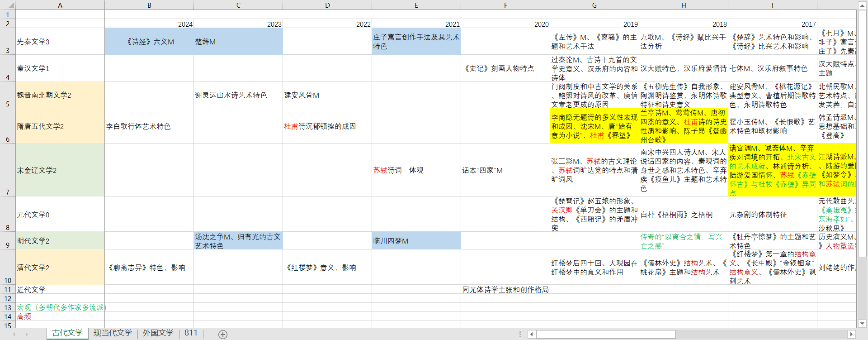The image size is (868, 340).
Task: Click the horizontal scroll right arrow
Action: (851, 334)
